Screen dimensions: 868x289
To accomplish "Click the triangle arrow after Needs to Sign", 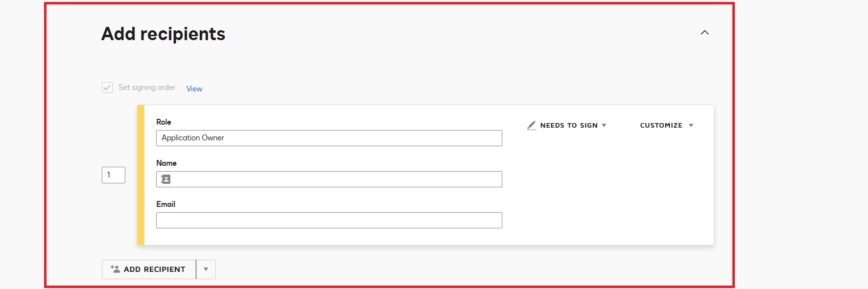I will point(604,126).
